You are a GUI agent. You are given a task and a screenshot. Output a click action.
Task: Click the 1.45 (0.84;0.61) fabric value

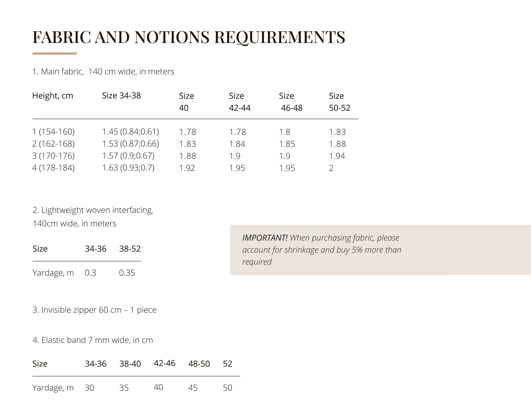[130, 132]
